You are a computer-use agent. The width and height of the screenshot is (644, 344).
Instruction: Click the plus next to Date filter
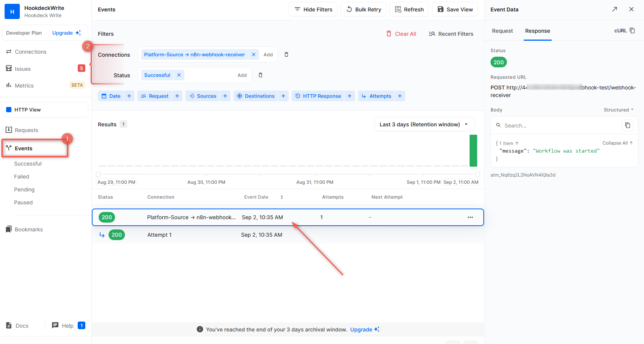[129, 96]
